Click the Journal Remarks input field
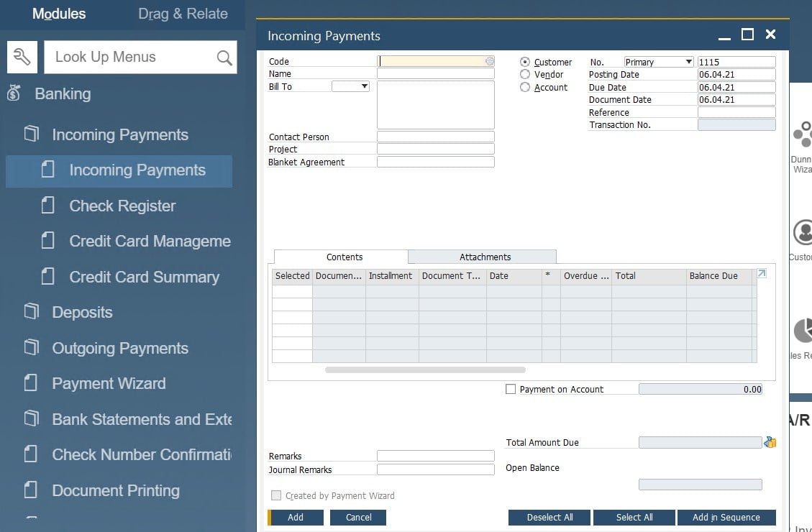Viewport: 812px width, 532px height. click(x=435, y=469)
